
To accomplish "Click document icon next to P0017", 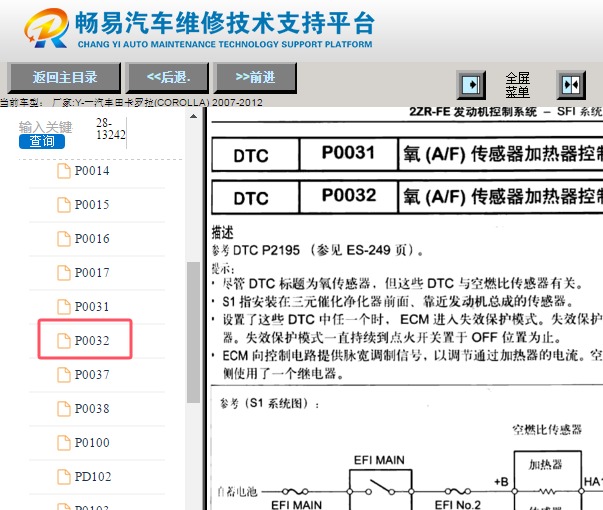I will (x=64, y=273).
